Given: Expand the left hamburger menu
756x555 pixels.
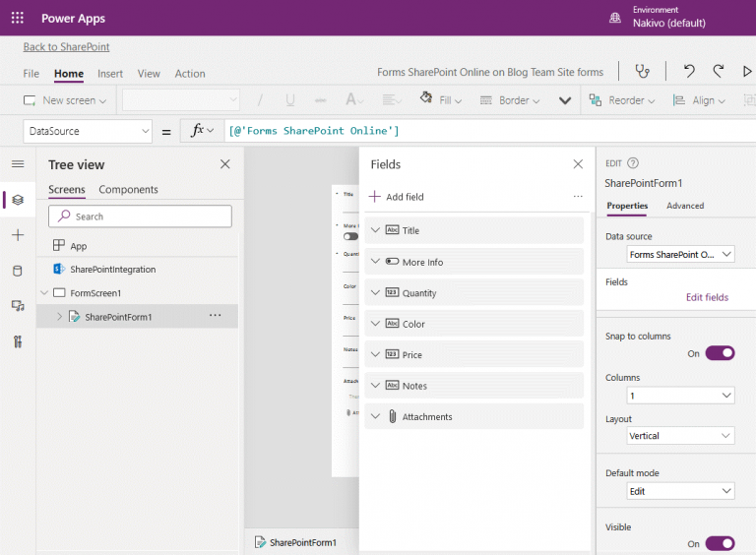Looking at the screenshot, I should coord(18,164).
